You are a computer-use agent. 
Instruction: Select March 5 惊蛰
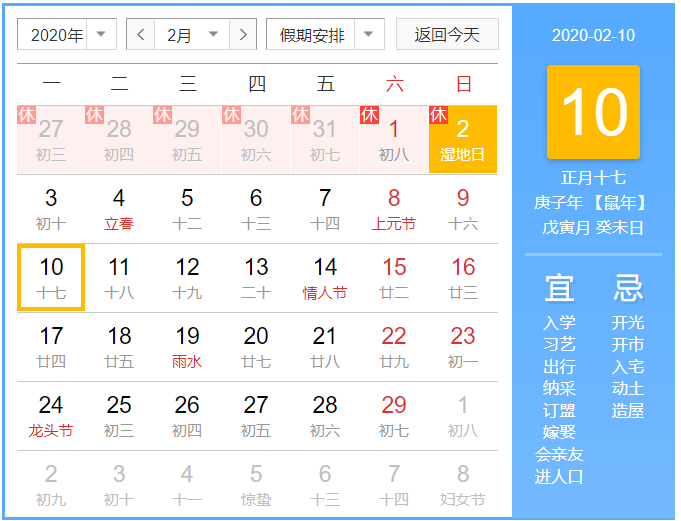256,485
